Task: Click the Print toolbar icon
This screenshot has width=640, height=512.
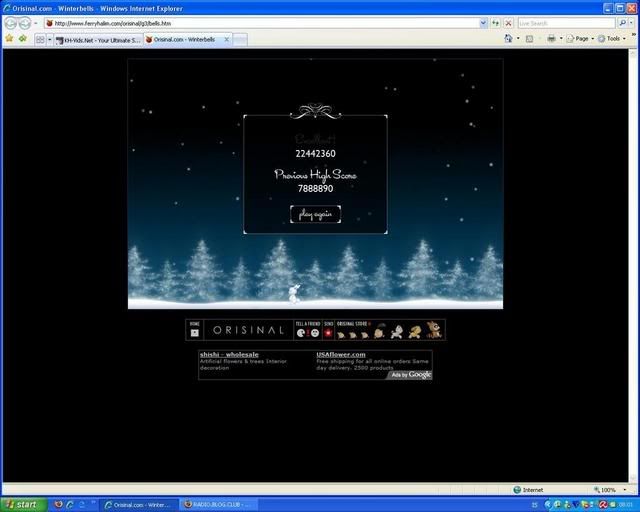Action: coord(551,38)
